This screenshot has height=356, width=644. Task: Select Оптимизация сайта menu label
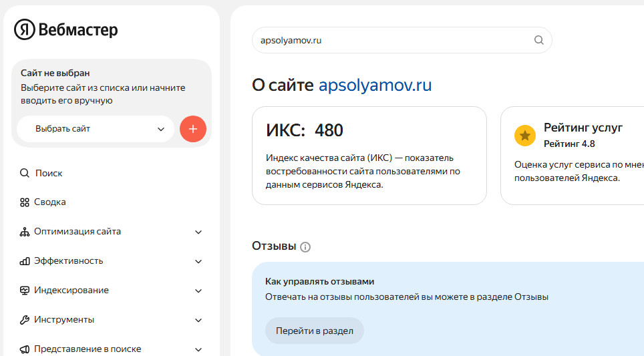click(77, 232)
